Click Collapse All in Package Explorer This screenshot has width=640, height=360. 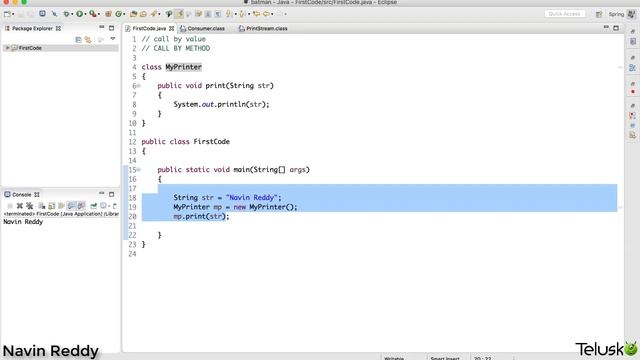pyautogui.click(x=78, y=40)
